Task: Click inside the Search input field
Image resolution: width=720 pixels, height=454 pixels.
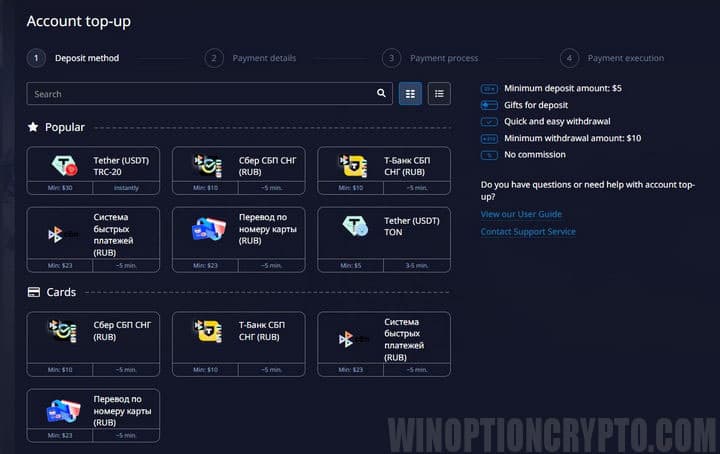Action: (x=200, y=94)
